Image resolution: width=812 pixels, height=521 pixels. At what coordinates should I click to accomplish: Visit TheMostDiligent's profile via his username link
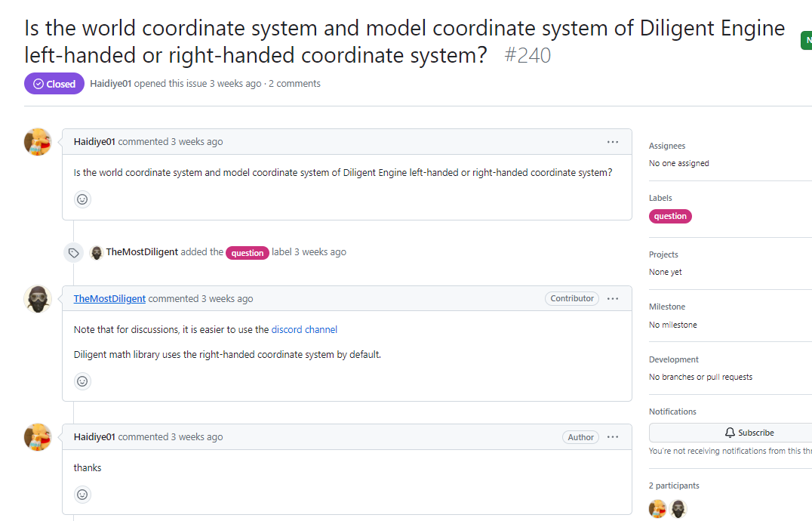[109, 298]
